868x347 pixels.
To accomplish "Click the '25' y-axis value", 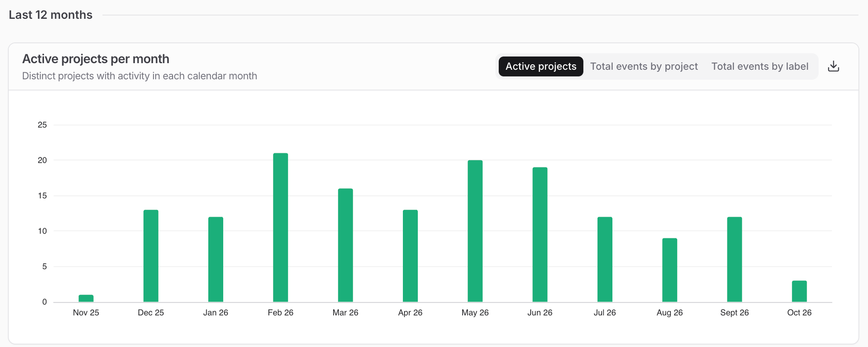I will click(42, 125).
